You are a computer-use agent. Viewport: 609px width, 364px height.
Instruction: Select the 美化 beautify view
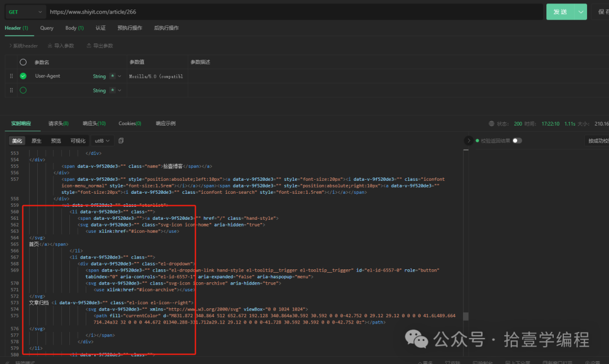click(x=17, y=141)
